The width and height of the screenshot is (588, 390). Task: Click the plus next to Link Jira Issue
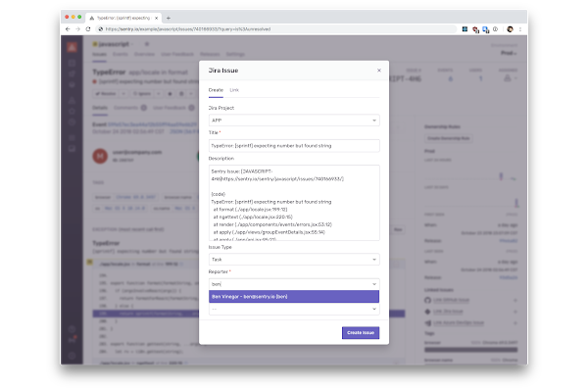pyautogui.click(x=515, y=312)
